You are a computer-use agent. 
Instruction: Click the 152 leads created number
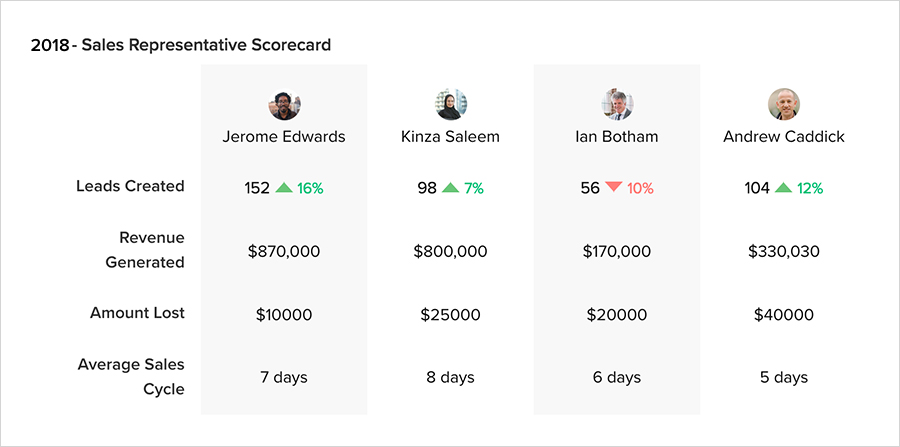257,187
